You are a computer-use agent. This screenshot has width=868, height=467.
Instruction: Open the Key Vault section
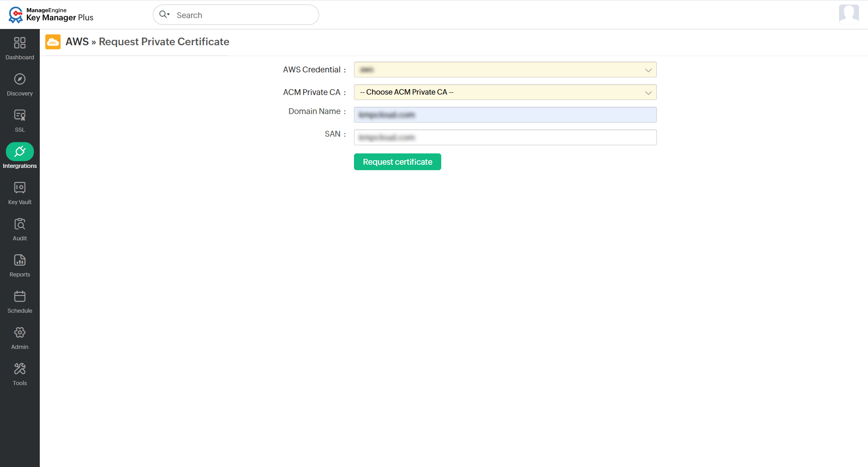click(x=20, y=193)
